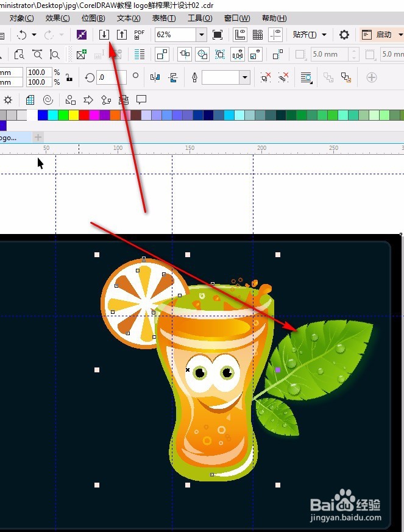Click the circled plus quick customize button
Viewport: 404px width, 532px height.
pos(372,77)
